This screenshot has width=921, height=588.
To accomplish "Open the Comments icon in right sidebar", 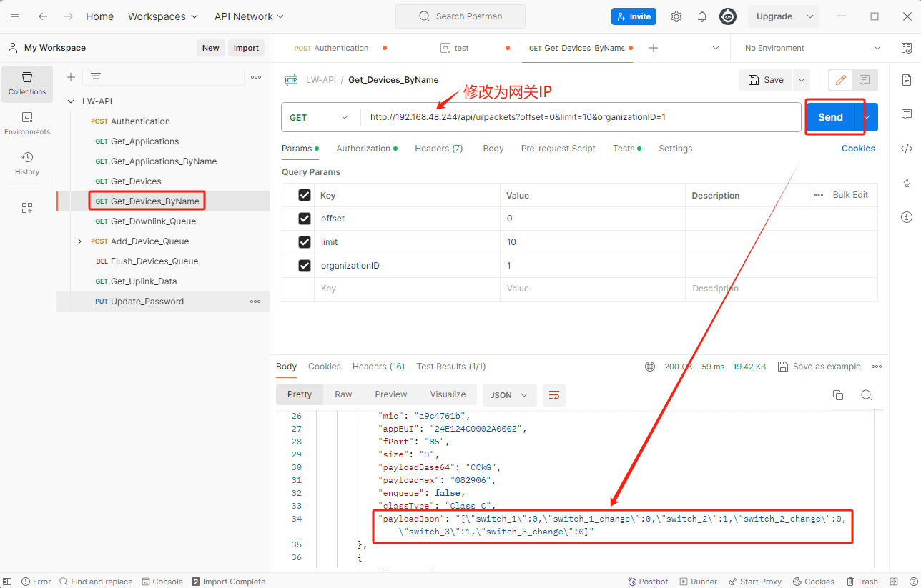I will pyautogui.click(x=907, y=114).
